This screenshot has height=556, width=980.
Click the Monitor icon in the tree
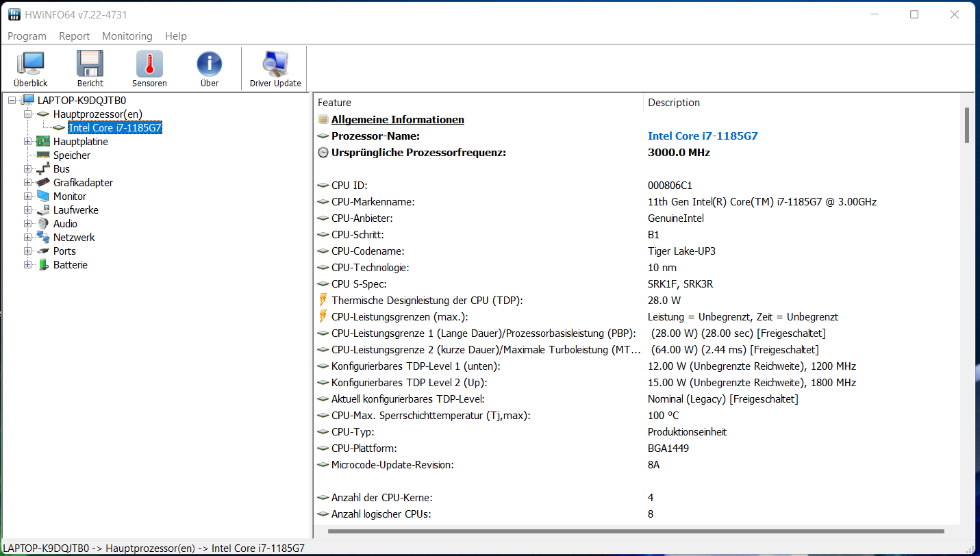click(43, 197)
